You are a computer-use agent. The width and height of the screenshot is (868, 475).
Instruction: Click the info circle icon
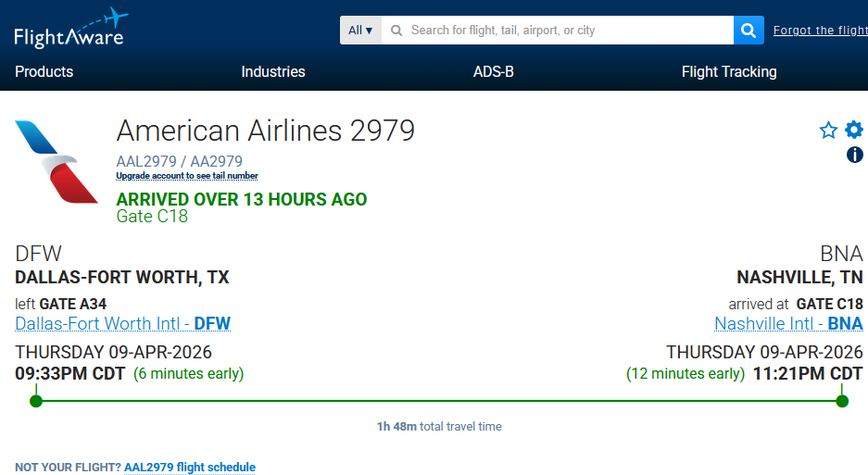855,155
